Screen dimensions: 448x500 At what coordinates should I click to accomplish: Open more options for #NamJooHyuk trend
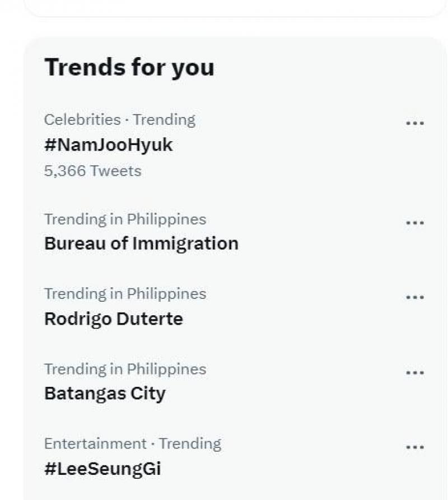[x=414, y=123]
